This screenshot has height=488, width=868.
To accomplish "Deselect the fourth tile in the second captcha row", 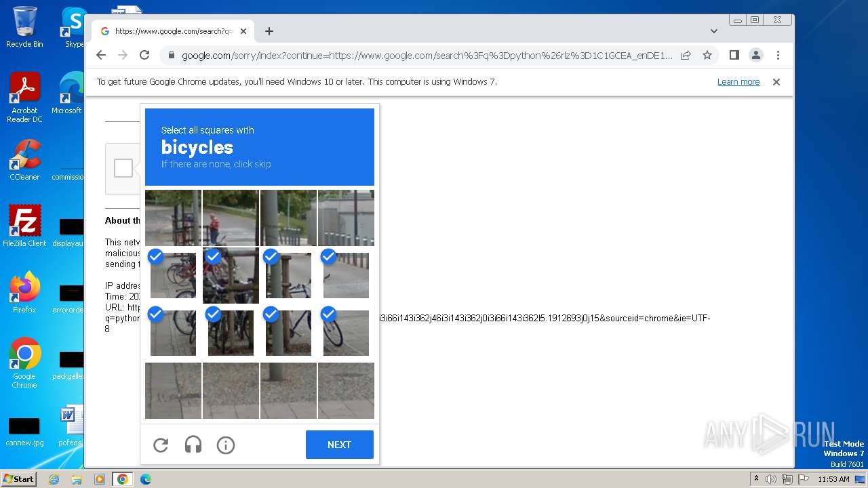I will click(x=346, y=275).
